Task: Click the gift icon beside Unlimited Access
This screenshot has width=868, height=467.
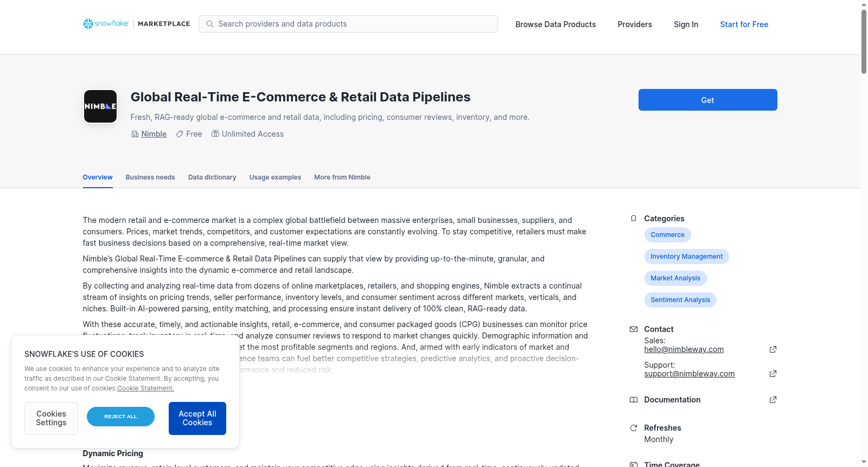Action: (215, 133)
